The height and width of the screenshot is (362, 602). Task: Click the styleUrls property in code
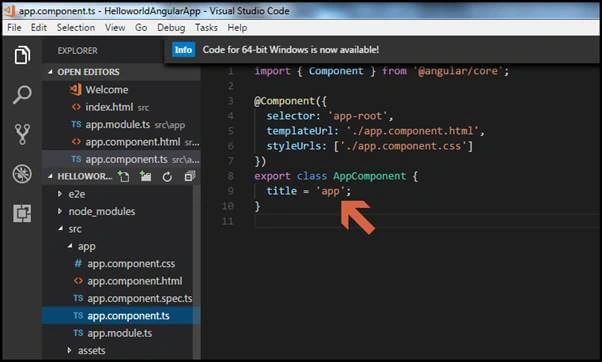click(294, 146)
